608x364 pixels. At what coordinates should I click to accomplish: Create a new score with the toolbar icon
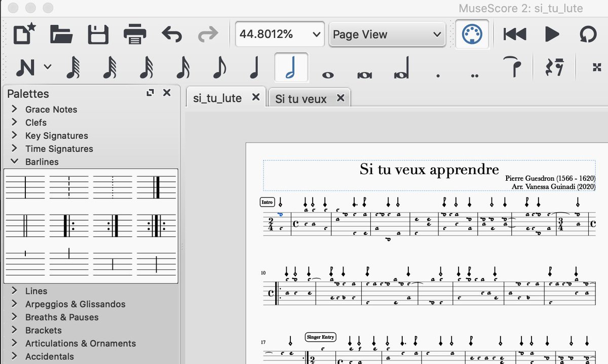(x=24, y=34)
